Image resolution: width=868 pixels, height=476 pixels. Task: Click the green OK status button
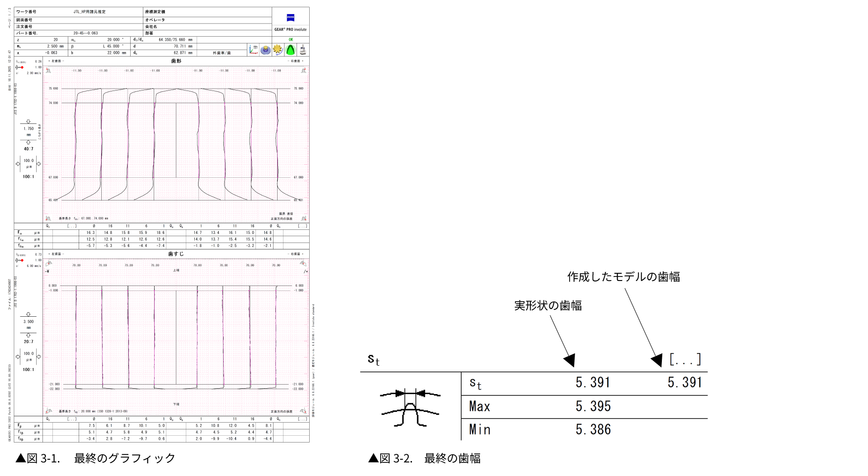pyautogui.click(x=290, y=40)
